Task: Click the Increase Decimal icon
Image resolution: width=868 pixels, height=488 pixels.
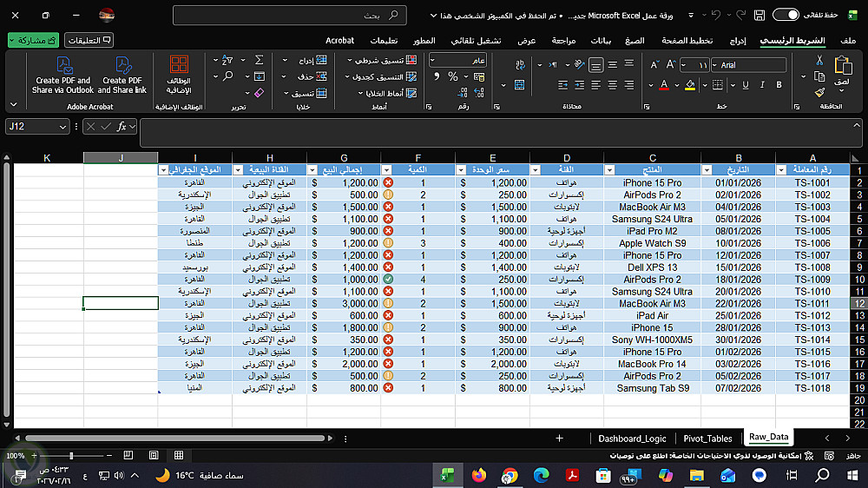Action: coord(479,93)
